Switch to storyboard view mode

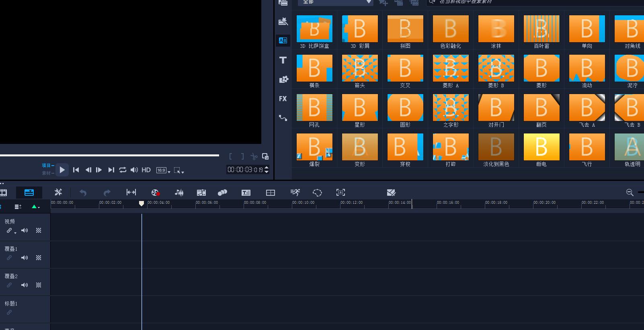coord(3,193)
